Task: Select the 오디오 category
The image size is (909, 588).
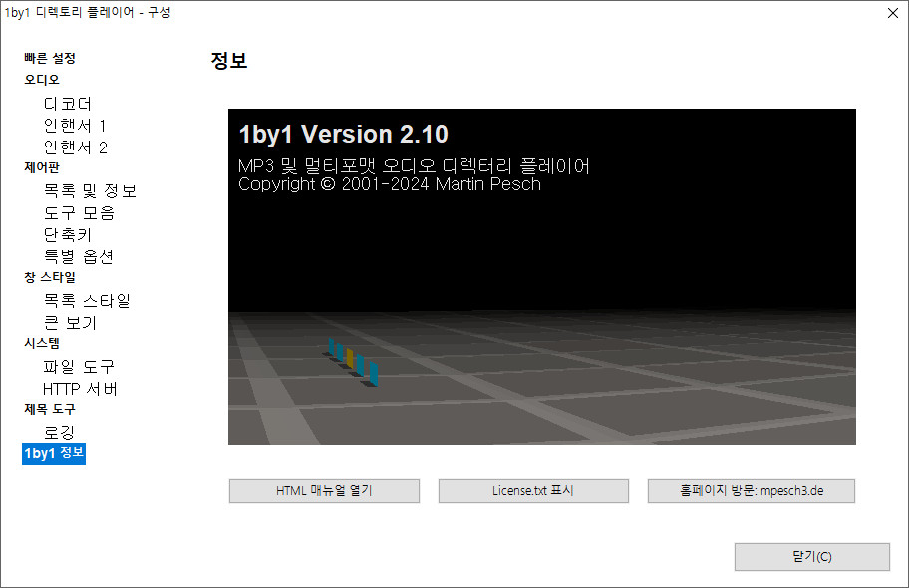Action: coord(42,80)
